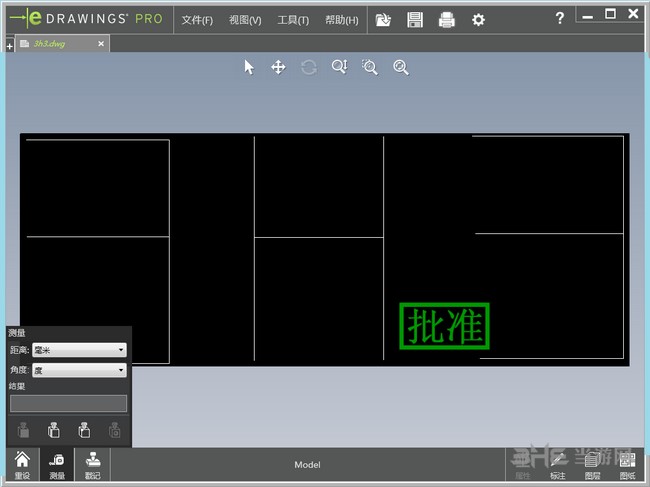Screen dimensions: 650x487
Task: Click the 结果 measurement result field
Action: pos(68,403)
